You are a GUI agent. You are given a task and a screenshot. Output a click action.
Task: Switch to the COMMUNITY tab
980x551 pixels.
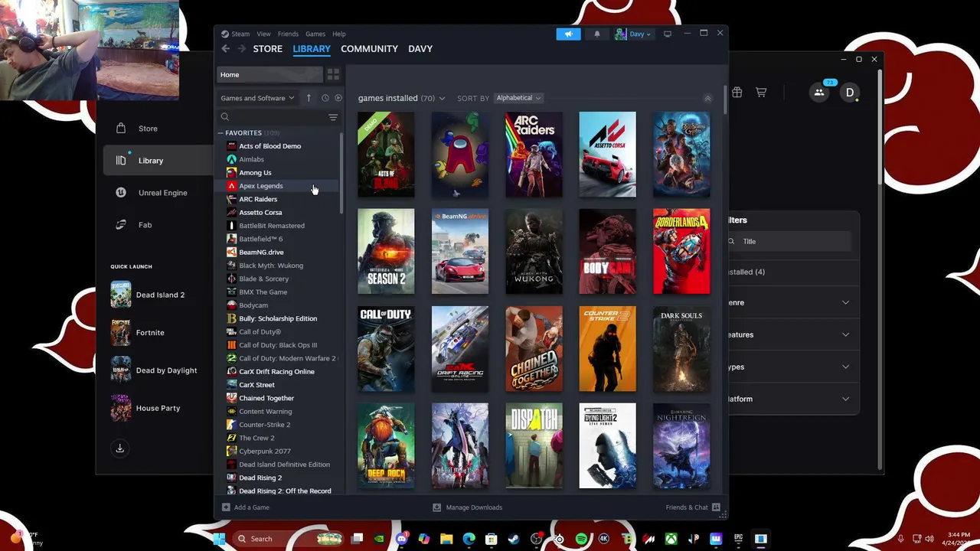pos(369,49)
